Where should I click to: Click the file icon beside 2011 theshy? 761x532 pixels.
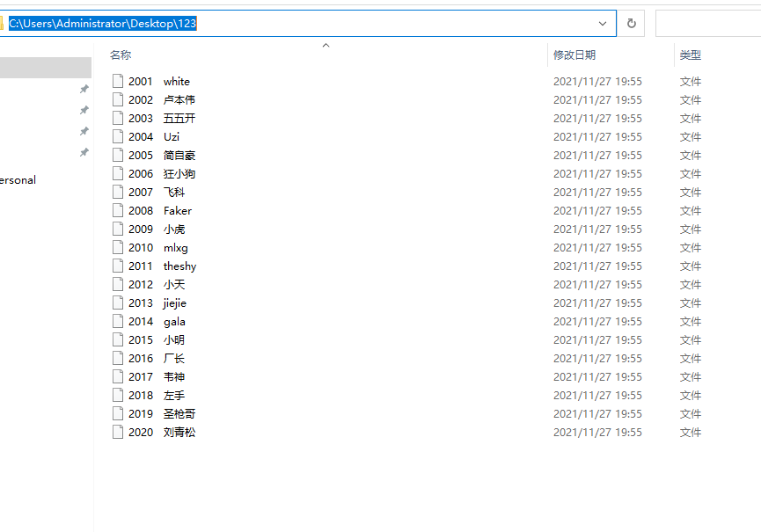coord(118,266)
